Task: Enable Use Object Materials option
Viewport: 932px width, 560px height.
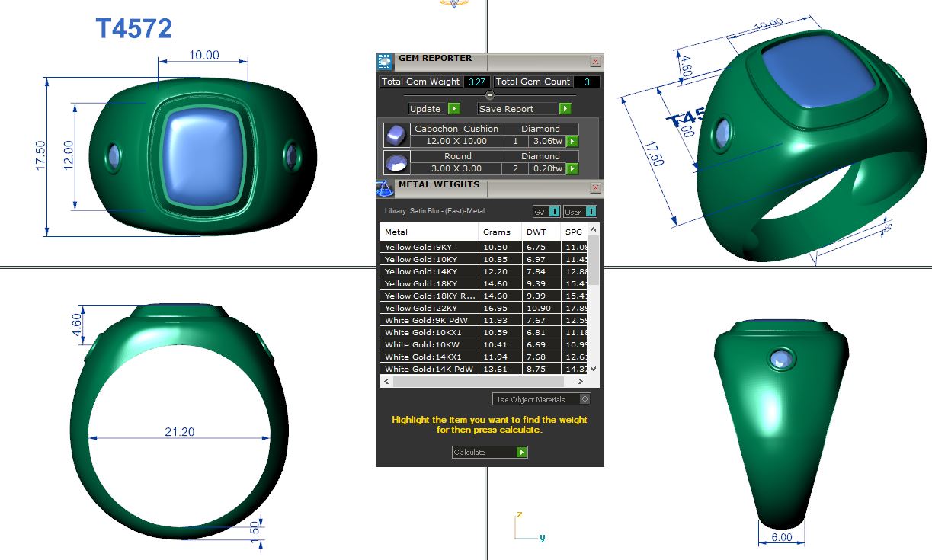Action: (585, 399)
